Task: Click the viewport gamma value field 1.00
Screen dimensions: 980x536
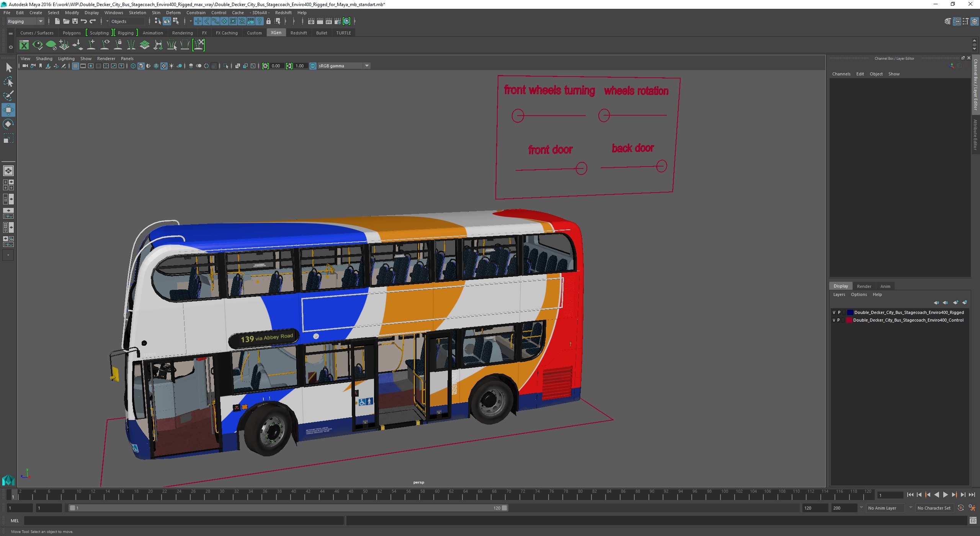Action: pos(300,66)
